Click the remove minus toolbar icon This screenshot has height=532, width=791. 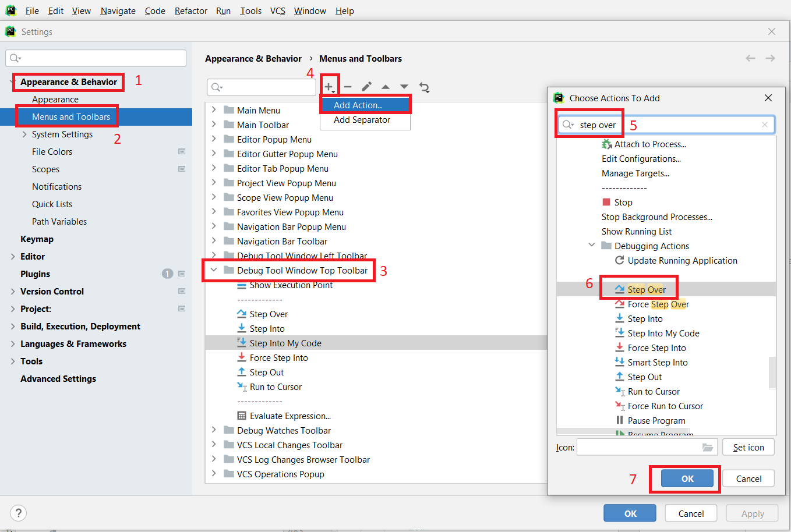pyautogui.click(x=348, y=87)
